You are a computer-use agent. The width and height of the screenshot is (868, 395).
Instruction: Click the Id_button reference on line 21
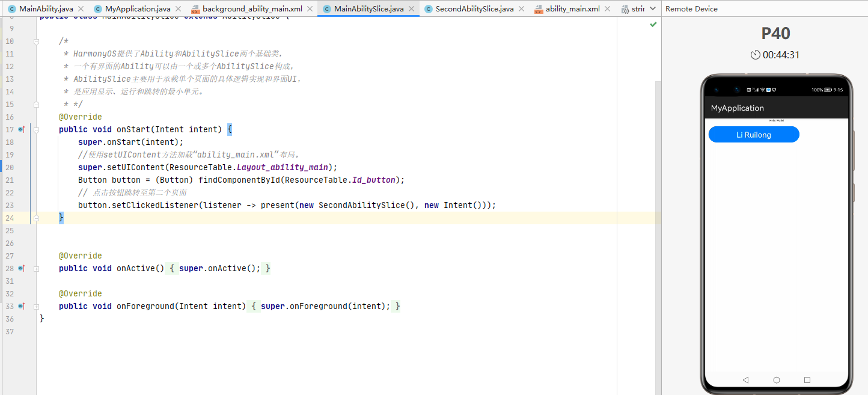pos(374,180)
